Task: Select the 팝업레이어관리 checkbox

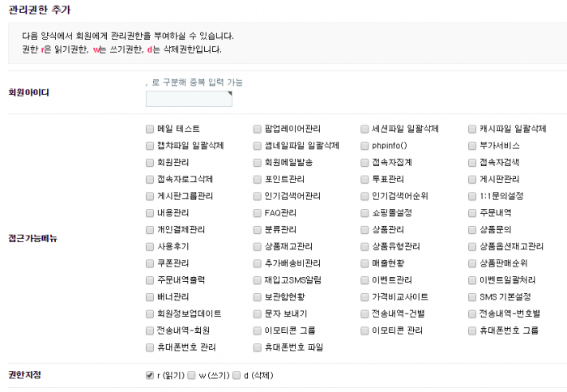Action: point(258,129)
